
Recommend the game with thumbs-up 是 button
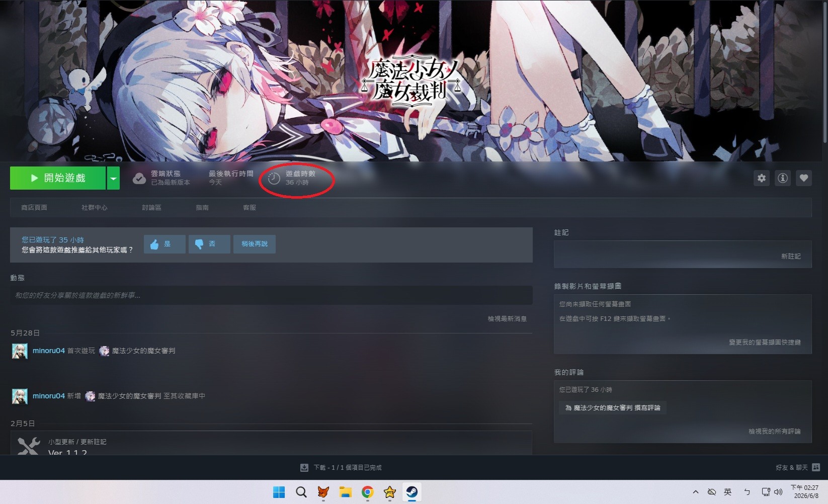pos(164,244)
